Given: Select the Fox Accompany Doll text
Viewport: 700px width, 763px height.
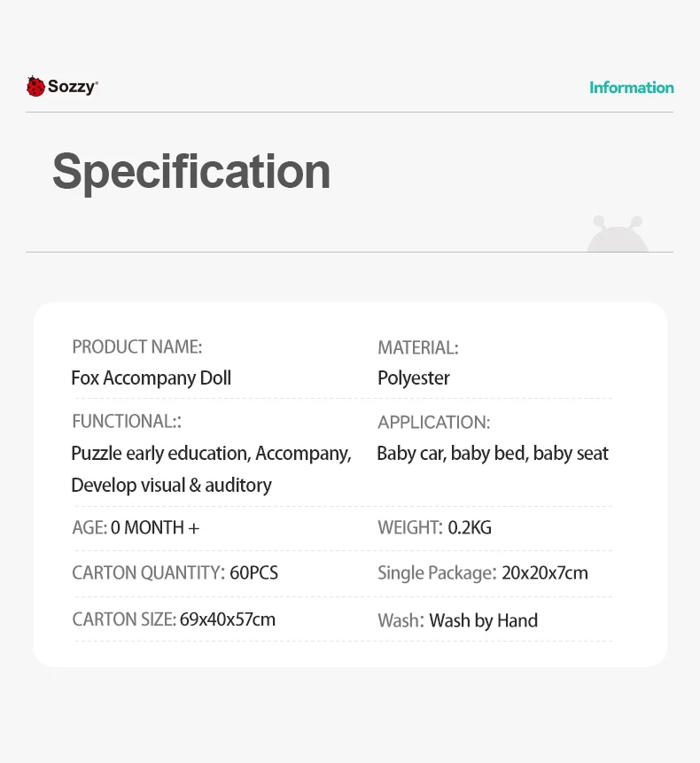Looking at the screenshot, I should 152,378.
